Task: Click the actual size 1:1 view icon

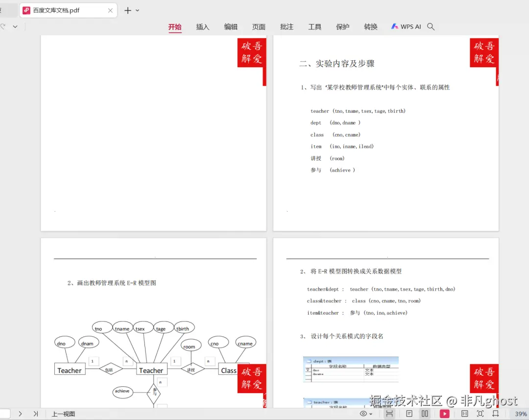Action: (x=464, y=414)
